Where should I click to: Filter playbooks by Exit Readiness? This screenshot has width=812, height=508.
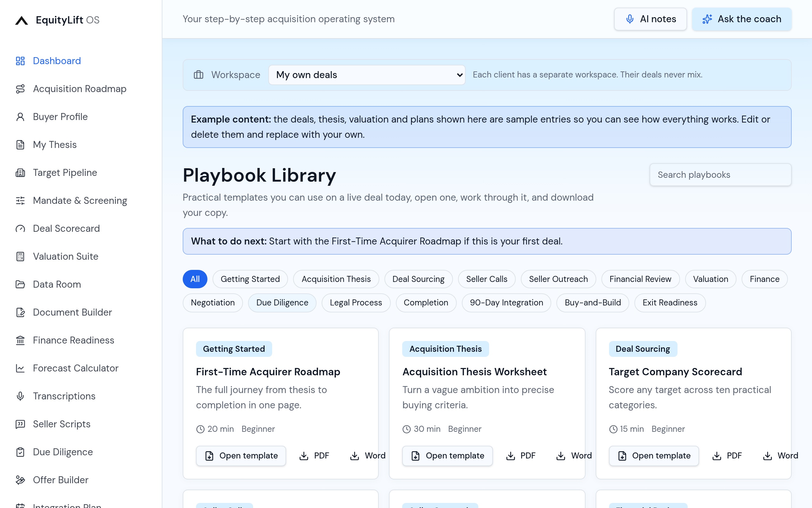[x=670, y=303]
